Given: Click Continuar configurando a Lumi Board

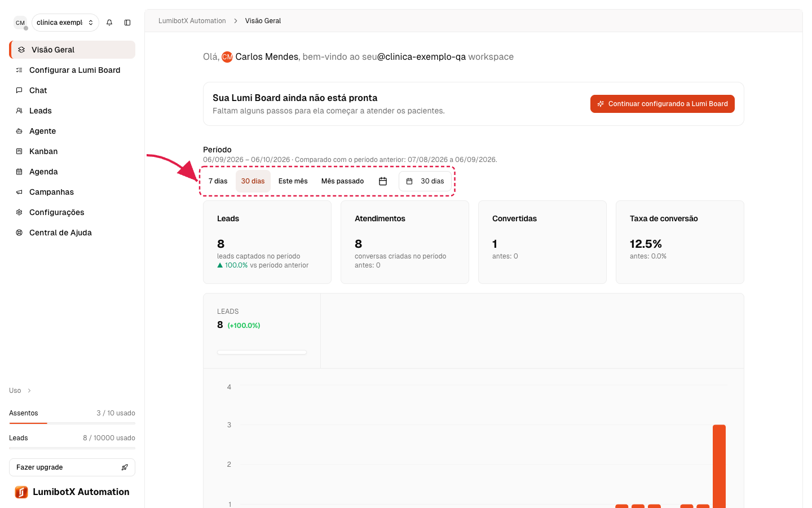Looking at the screenshot, I should coord(663,104).
